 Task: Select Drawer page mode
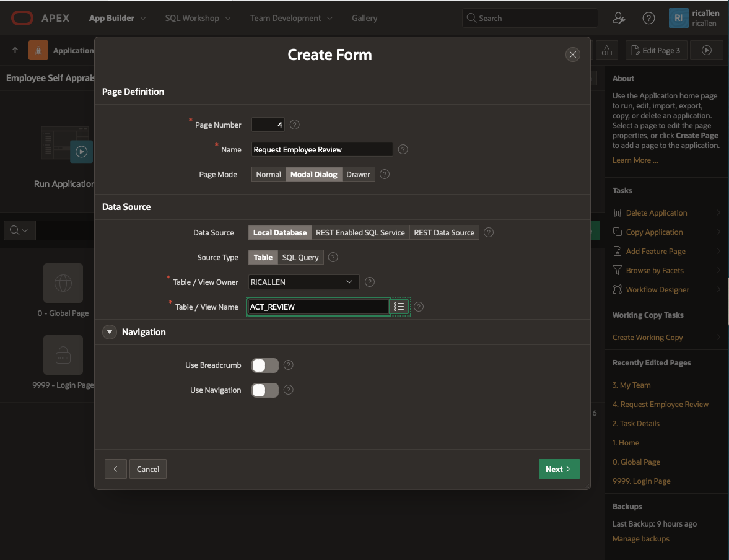pyautogui.click(x=358, y=174)
